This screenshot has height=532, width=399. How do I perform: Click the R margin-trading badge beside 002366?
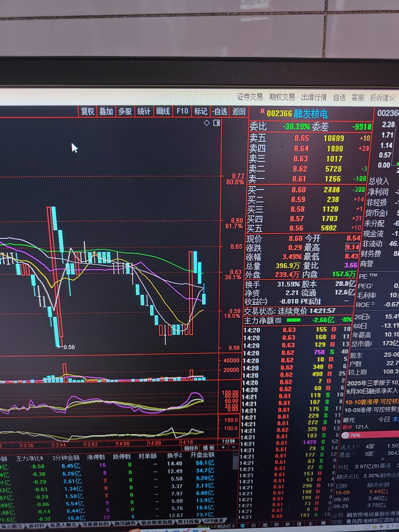pyautogui.click(x=262, y=111)
